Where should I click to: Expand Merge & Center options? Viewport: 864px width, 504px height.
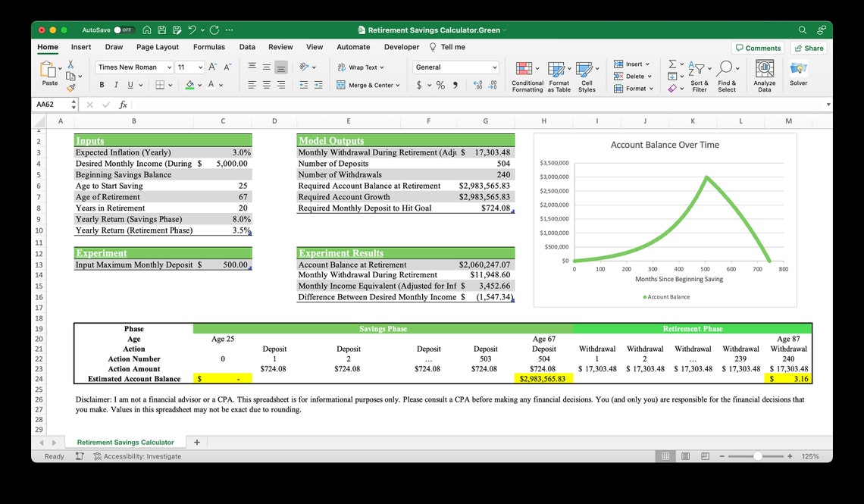pos(398,86)
